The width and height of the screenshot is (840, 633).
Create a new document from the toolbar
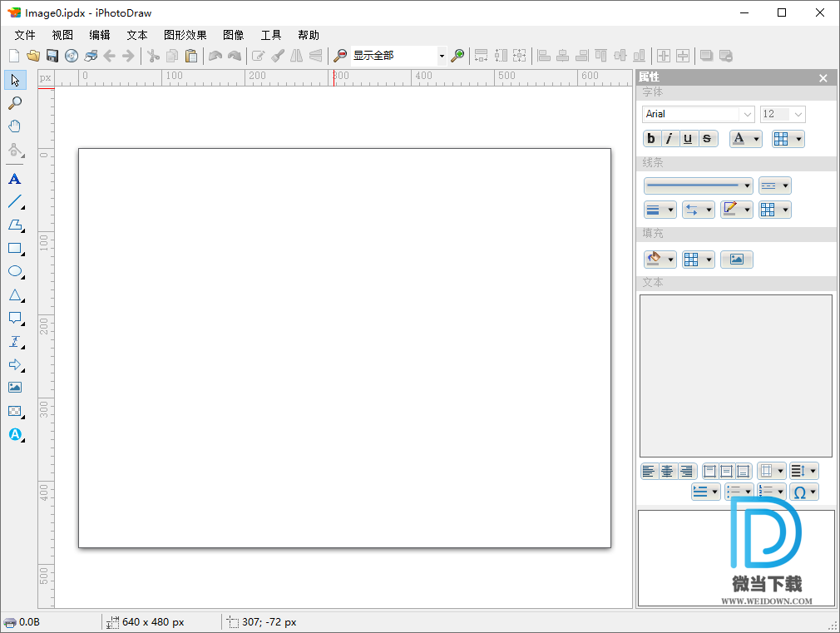point(14,56)
